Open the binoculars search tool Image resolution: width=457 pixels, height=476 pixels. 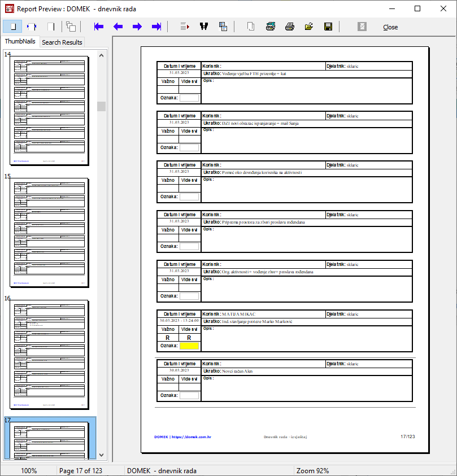(x=204, y=27)
